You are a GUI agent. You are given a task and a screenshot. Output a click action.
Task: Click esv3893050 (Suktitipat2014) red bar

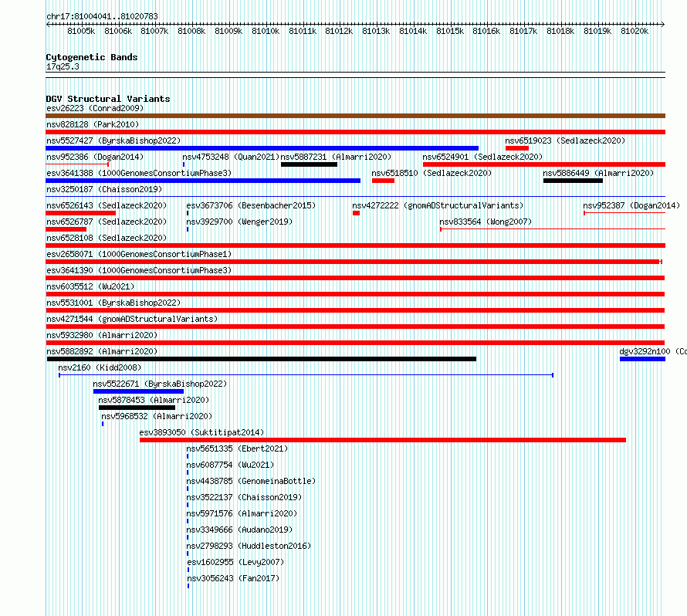[383, 440]
